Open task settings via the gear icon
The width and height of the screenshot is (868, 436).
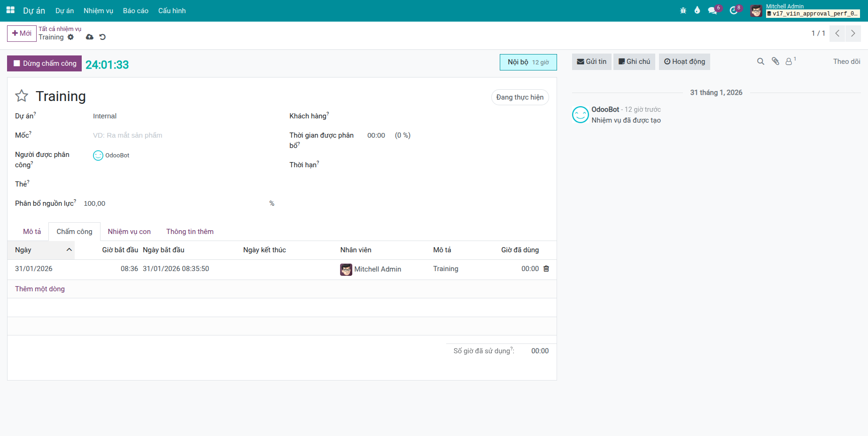pyautogui.click(x=71, y=37)
